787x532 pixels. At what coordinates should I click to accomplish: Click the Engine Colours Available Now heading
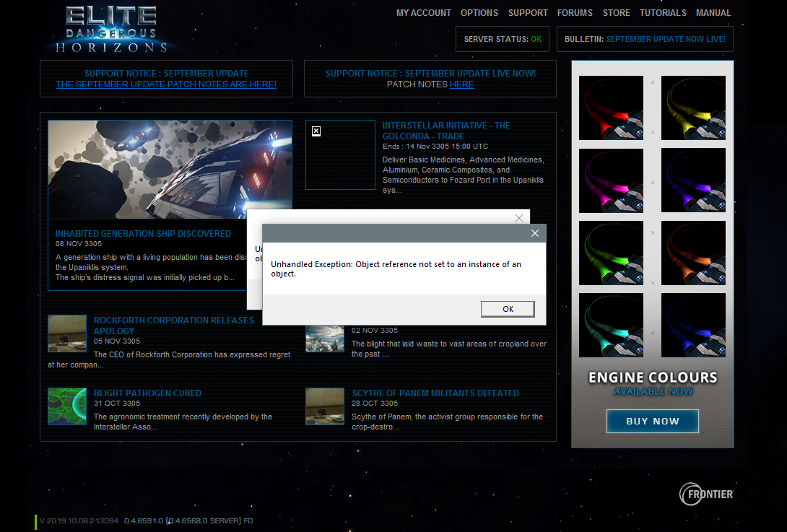click(x=653, y=383)
